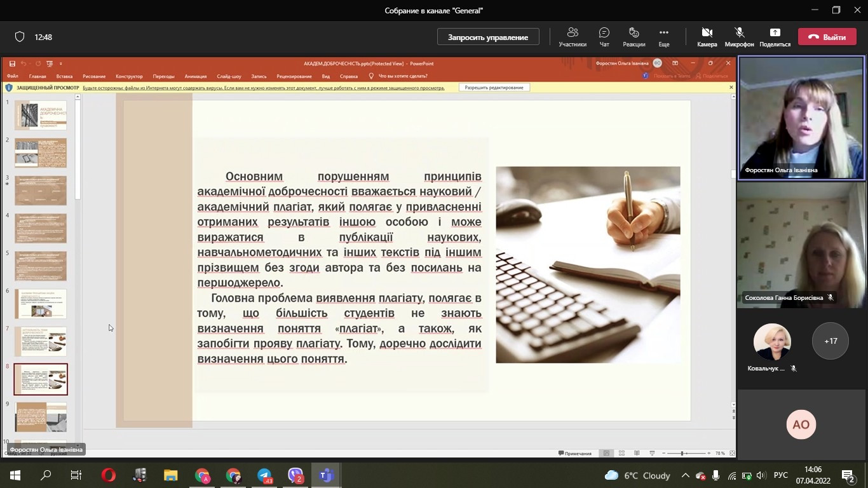Click the РУС language indicator
Image resolution: width=868 pixels, height=488 pixels.
pyautogui.click(x=781, y=475)
